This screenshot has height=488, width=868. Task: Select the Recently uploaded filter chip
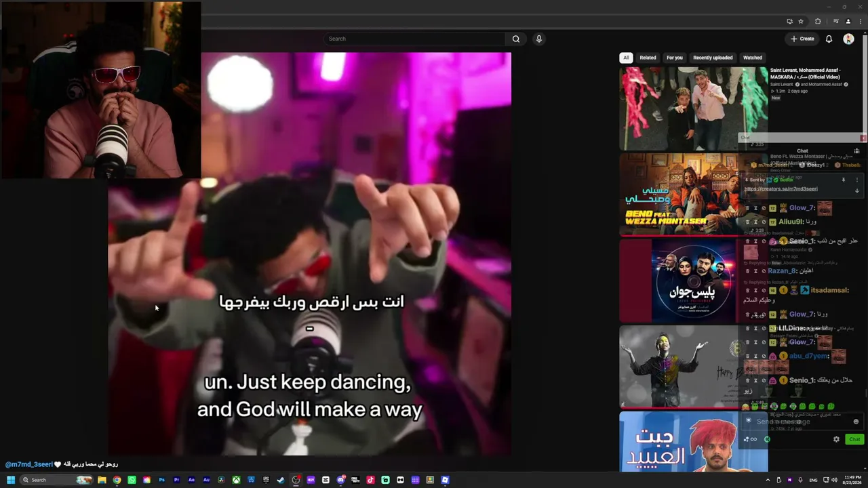713,58
